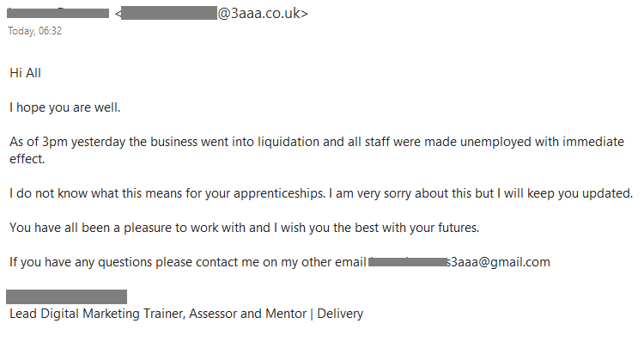Click the word "immediate" in the body

[x=593, y=142]
